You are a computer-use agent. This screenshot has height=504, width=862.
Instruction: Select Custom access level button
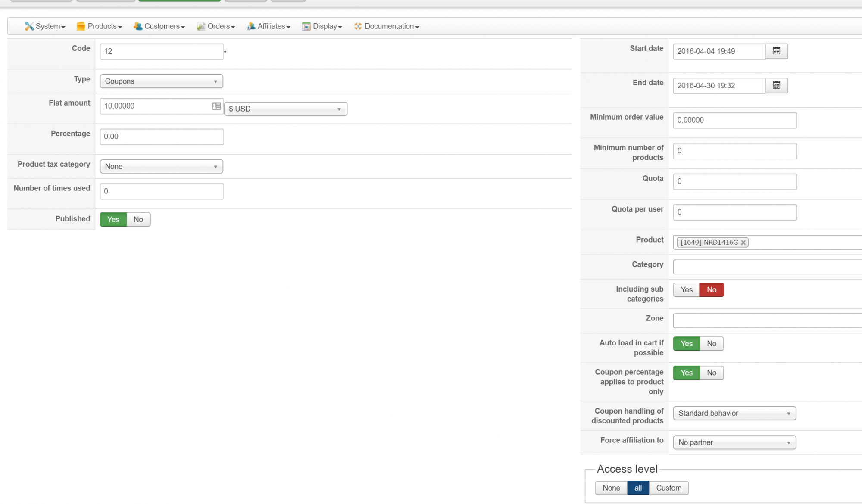(x=668, y=488)
